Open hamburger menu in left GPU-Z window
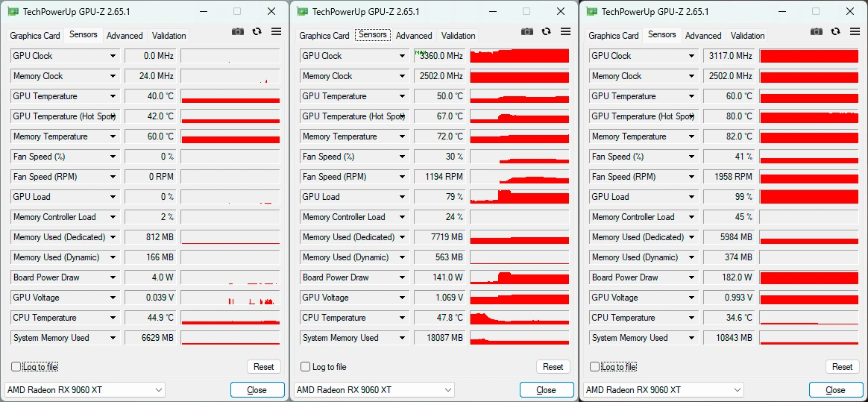The width and height of the screenshot is (868, 402). 276,31
